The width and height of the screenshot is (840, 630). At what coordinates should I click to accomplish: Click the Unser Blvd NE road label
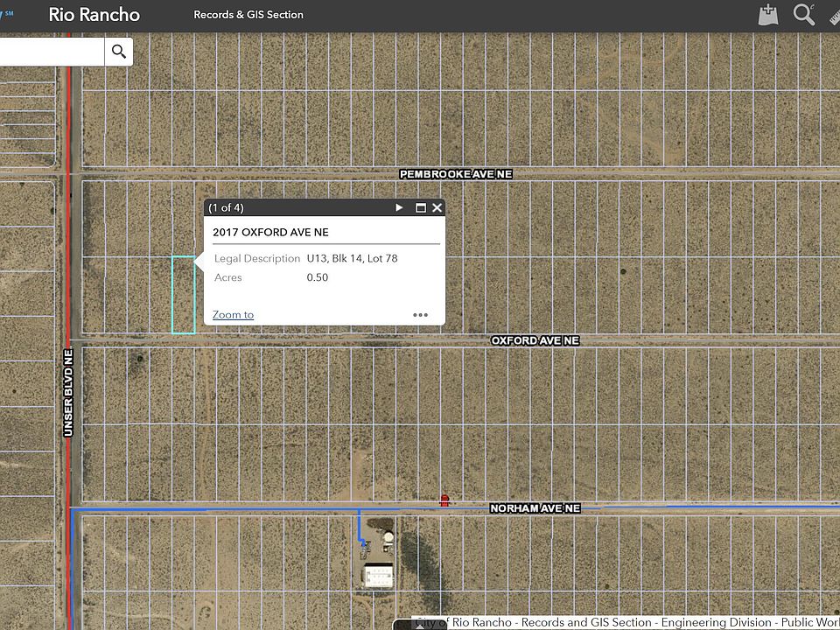68,392
